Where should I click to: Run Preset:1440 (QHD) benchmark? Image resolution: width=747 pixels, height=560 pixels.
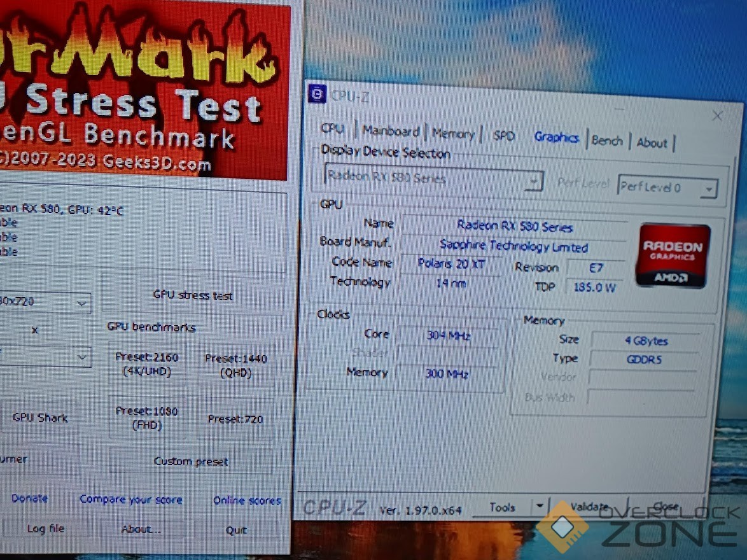click(x=236, y=365)
